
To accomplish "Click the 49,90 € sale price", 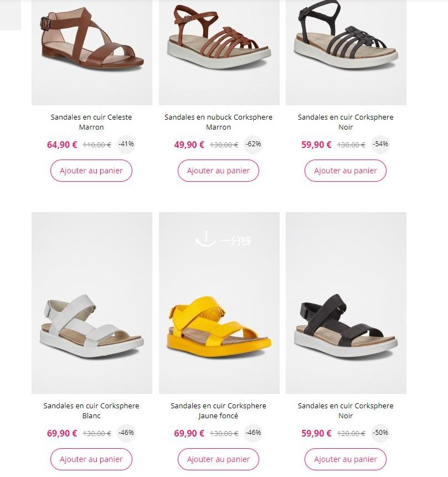I will pos(189,145).
